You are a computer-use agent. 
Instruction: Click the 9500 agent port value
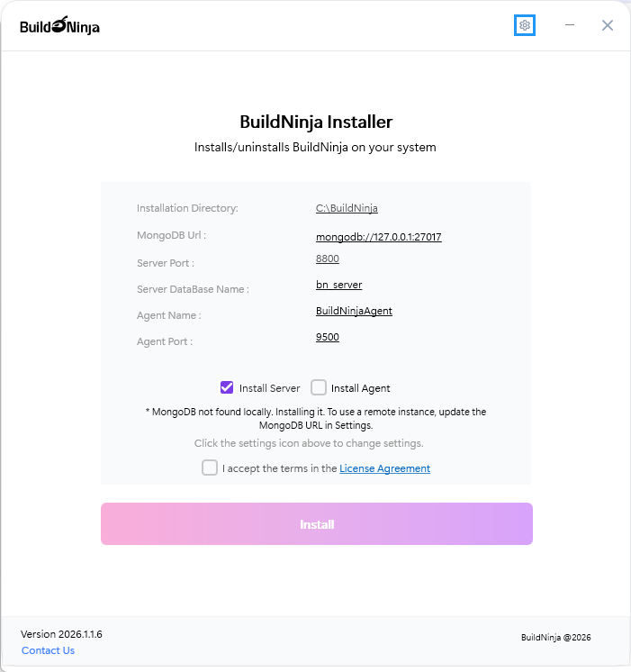tap(327, 337)
